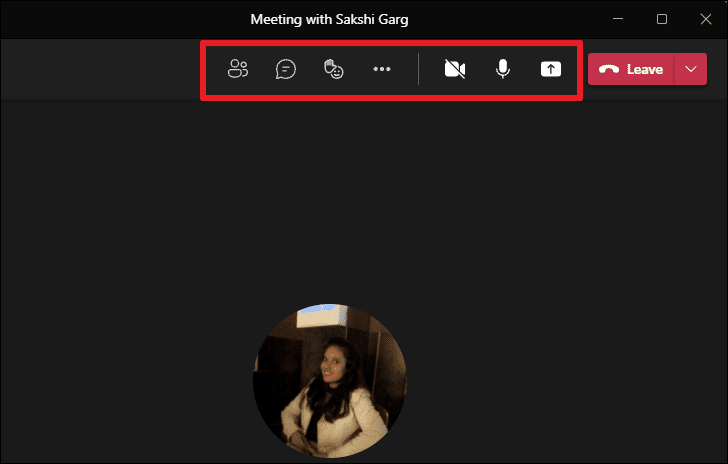Maximize the meeting window
The image size is (728, 464).
click(662, 19)
